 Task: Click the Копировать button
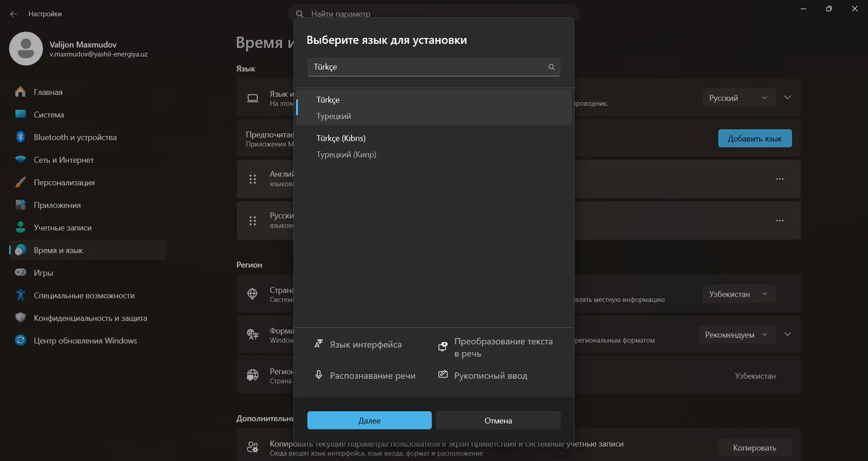coord(755,447)
